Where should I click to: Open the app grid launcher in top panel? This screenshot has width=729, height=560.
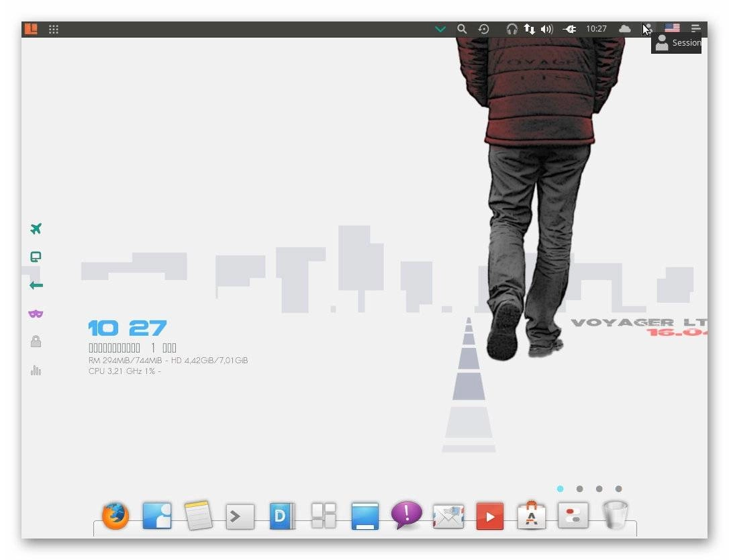54,30
